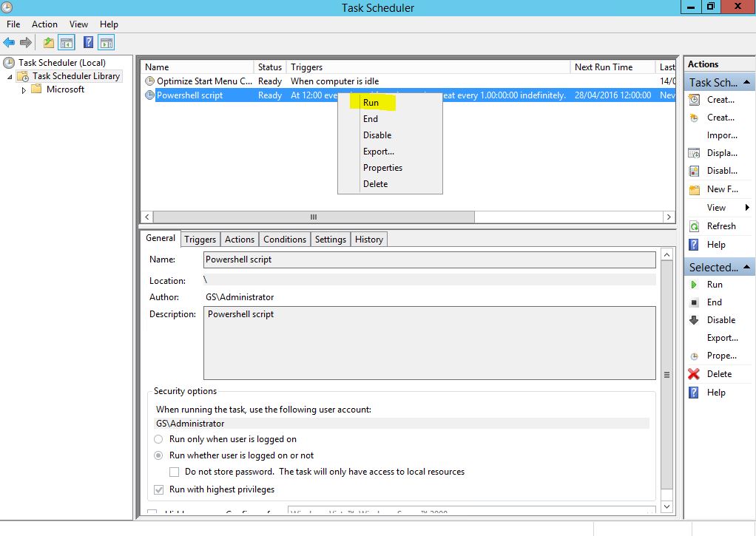Open the File menu
The width and height of the screenshot is (756, 536).
13,24
